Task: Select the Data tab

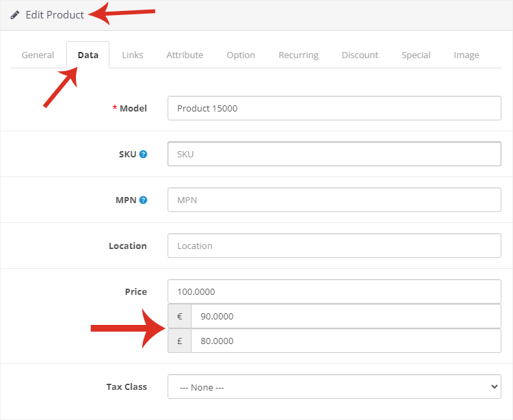Action: [x=88, y=55]
